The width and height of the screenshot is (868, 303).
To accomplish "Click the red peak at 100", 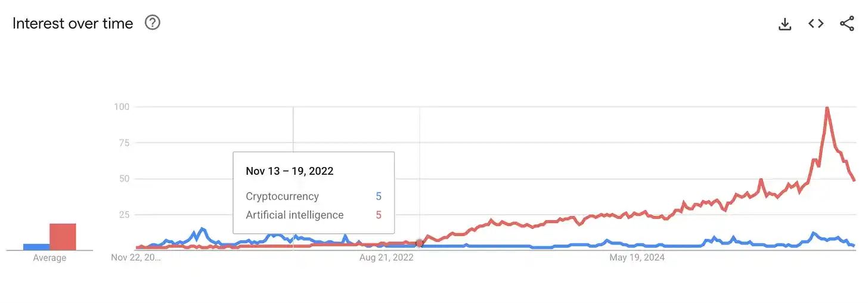I will (827, 108).
